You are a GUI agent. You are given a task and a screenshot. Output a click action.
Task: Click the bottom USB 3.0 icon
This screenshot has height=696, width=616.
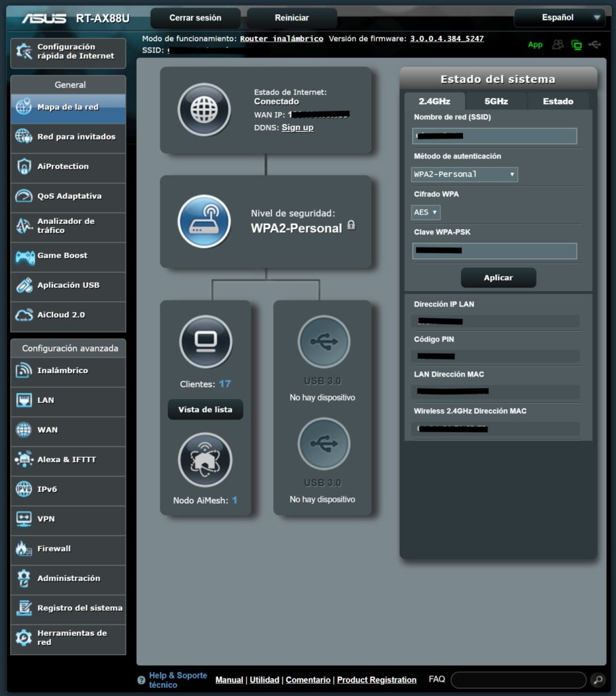tap(324, 444)
